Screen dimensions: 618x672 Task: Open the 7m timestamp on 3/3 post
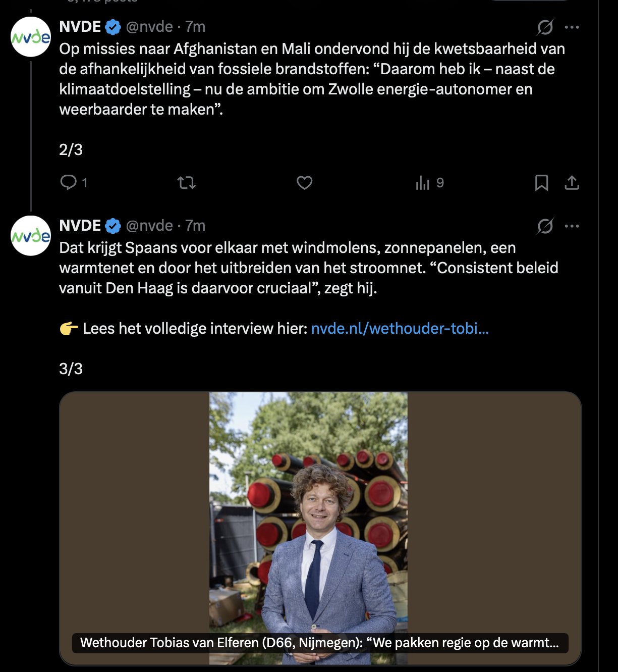tap(195, 226)
